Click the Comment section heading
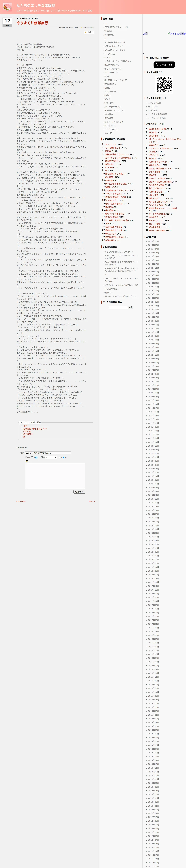Image resolution: width=186 pixels, height=868 pixels. tap(22, 447)
